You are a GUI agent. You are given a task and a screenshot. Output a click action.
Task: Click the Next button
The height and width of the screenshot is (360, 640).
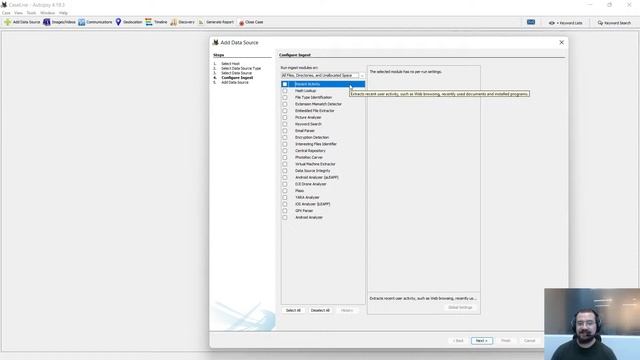point(482,340)
